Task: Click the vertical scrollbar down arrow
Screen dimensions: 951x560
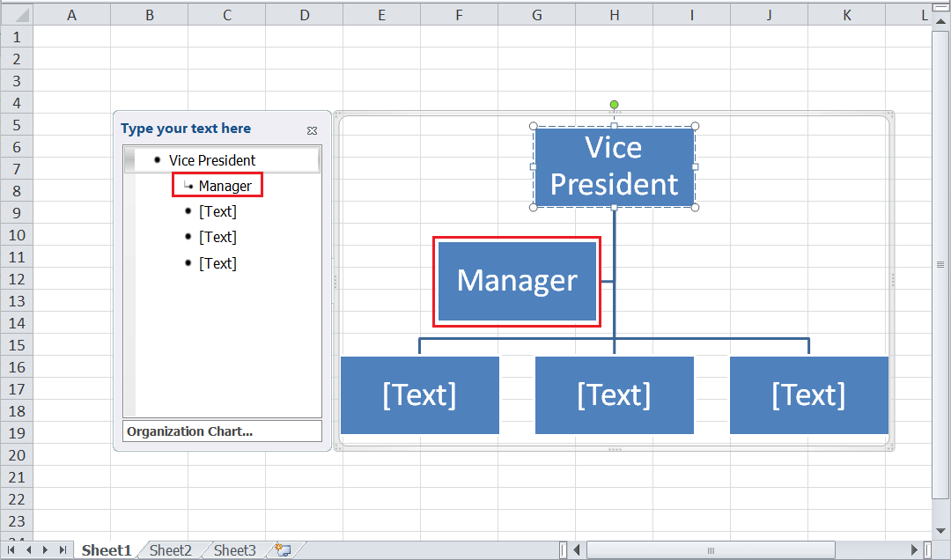Action: click(x=940, y=532)
